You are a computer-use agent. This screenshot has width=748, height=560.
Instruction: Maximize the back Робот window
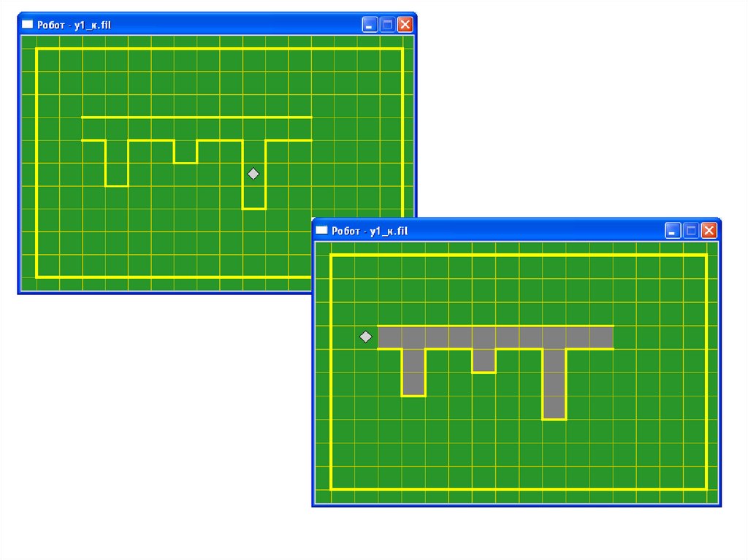click(387, 24)
